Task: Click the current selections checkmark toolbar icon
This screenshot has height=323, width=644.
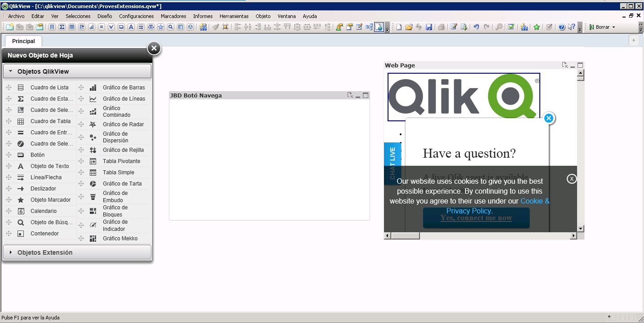Action: (x=111, y=27)
